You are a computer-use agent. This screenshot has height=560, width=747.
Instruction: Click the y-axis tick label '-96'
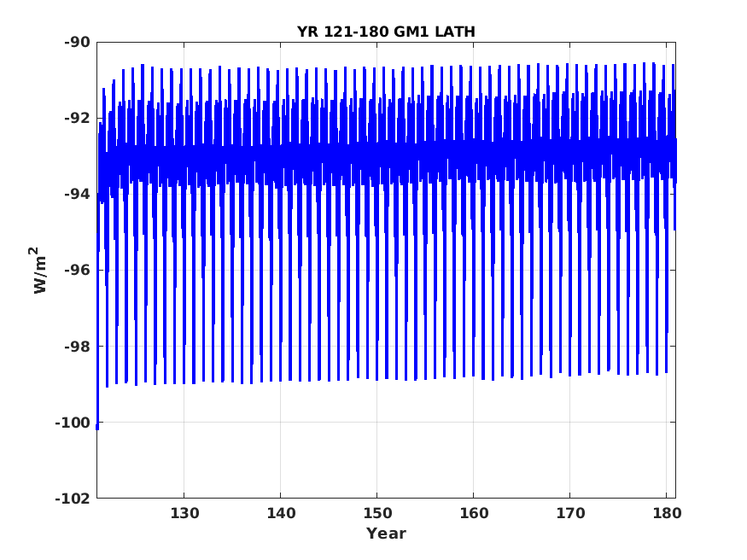click(x=77, y=270)
